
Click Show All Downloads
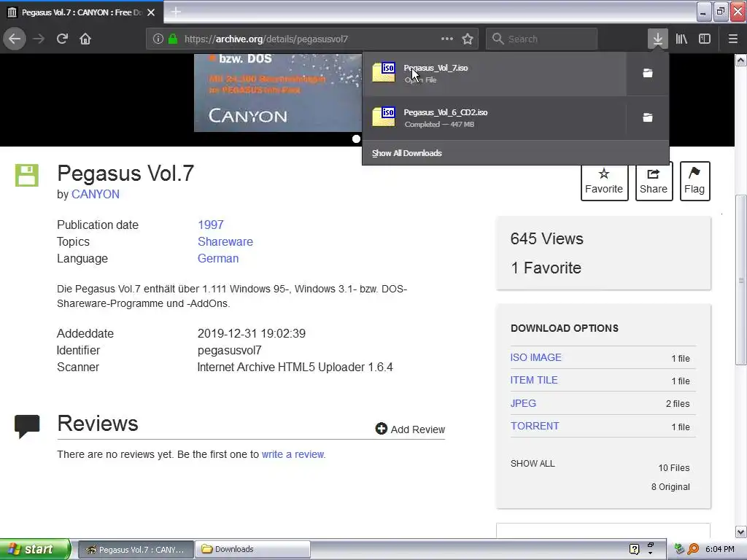pos(407,153)
